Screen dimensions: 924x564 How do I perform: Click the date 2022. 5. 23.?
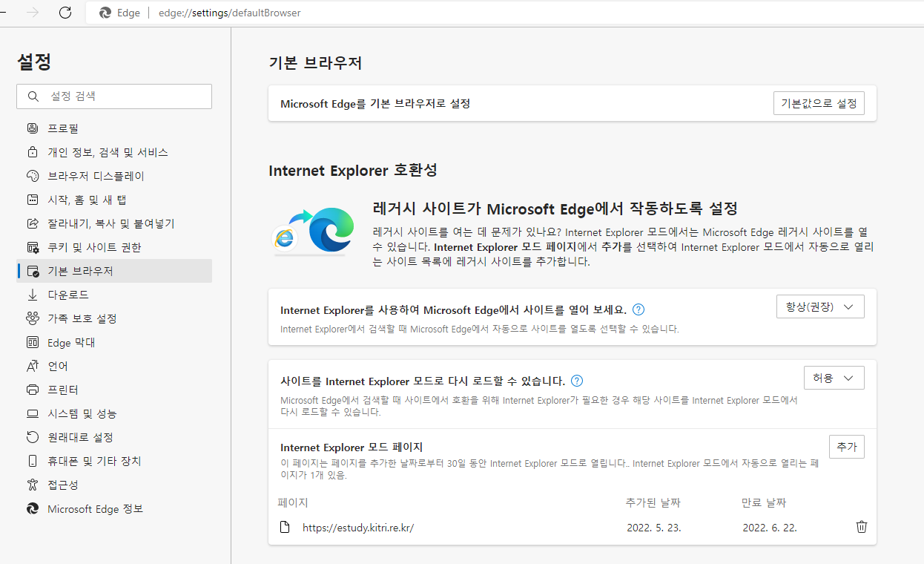[x=654, y=528]
